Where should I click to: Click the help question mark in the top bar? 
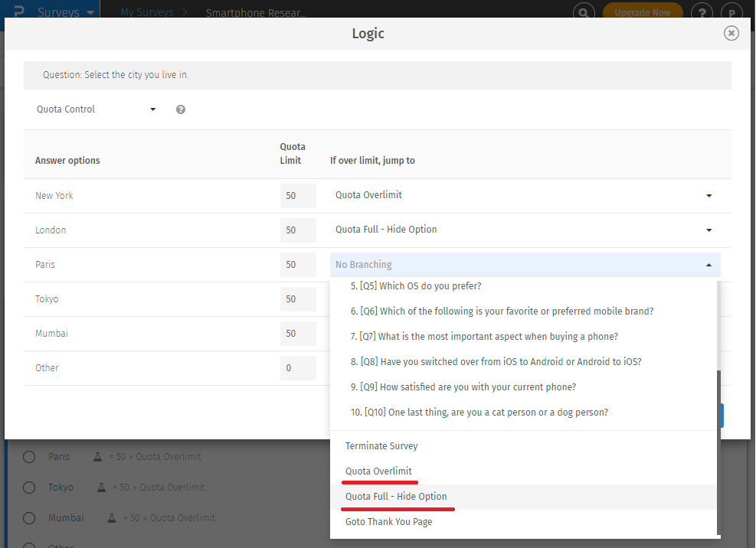coord(702,12)
